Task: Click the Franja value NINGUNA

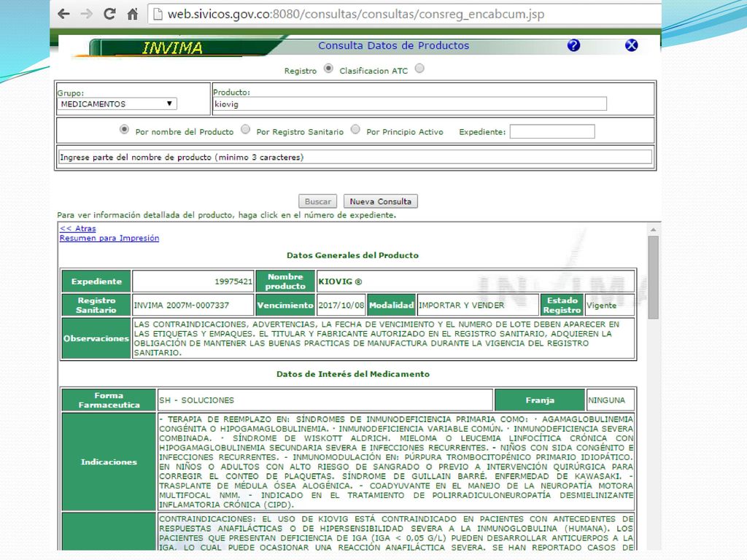Action: tap(606, 400)
